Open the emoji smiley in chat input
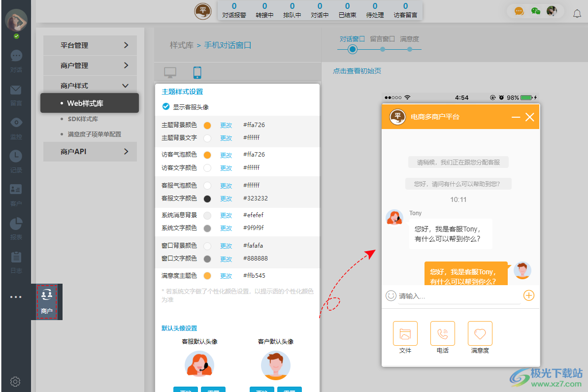 click(391, 295)
